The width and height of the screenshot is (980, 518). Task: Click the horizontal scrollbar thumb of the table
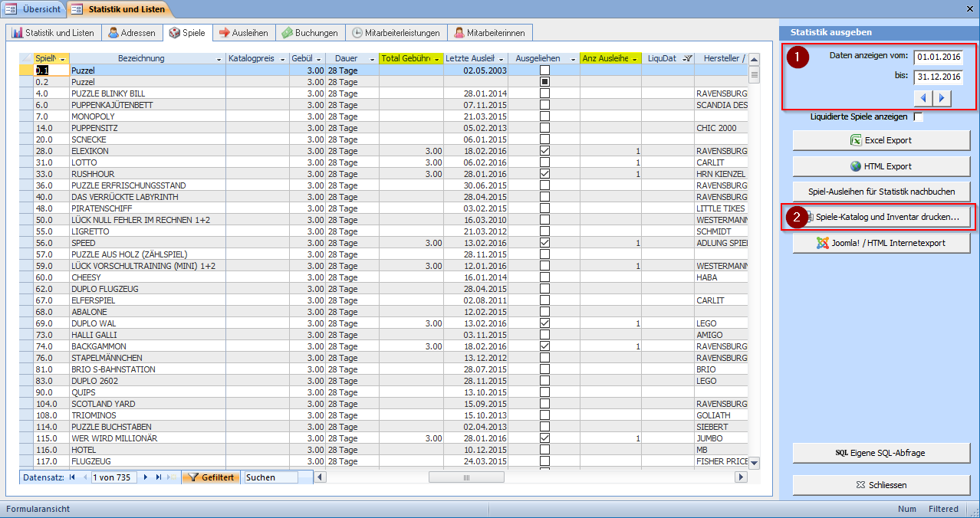pos(465,477)
